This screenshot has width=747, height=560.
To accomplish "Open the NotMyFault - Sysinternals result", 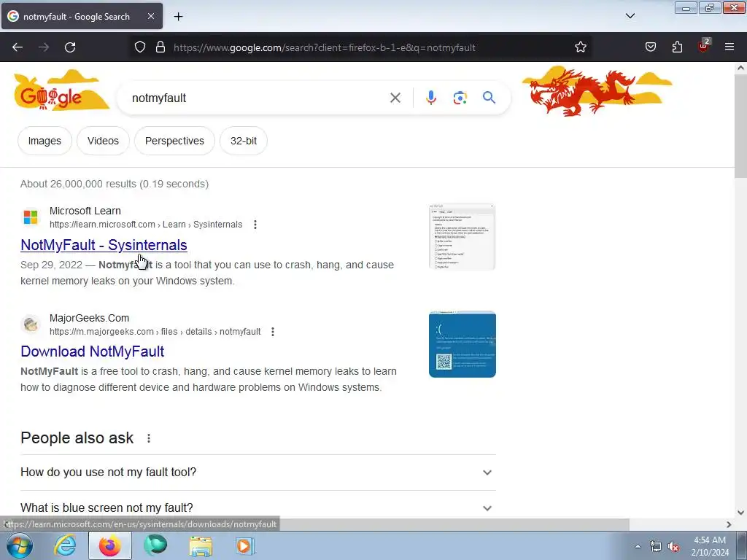I will click(x=104, y=245).
